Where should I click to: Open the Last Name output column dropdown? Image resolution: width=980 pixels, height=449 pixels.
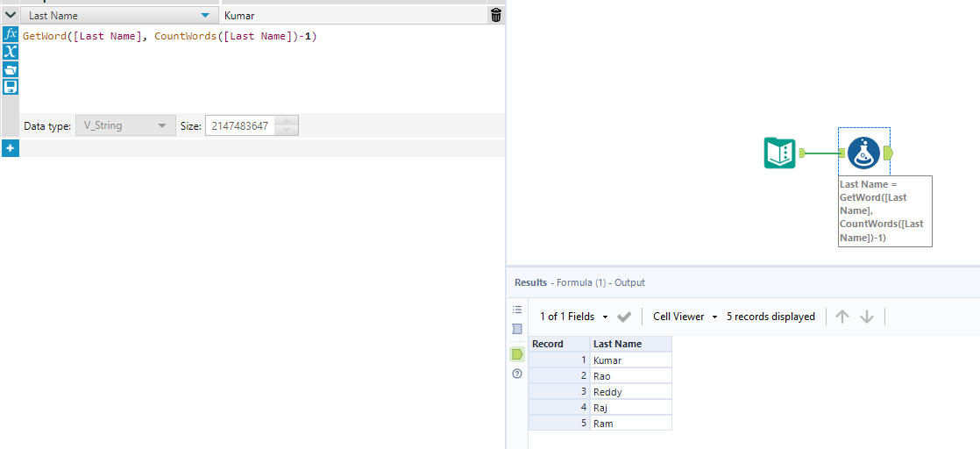(x=205, y=16)
